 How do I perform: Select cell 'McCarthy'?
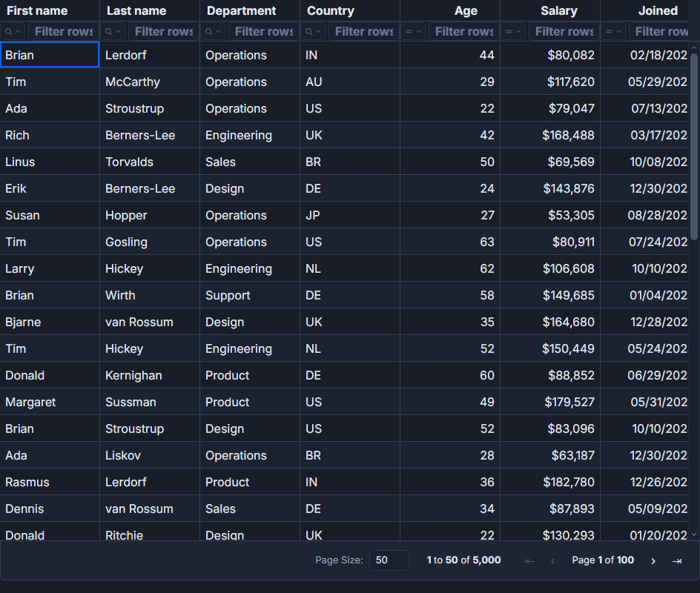pyautogui.click(x=150, y=82)
